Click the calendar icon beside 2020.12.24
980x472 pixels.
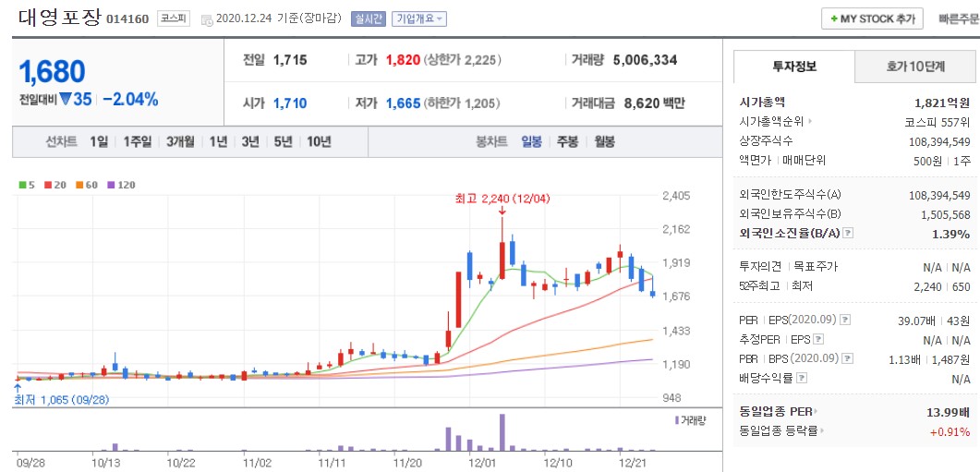pos(207,20)
